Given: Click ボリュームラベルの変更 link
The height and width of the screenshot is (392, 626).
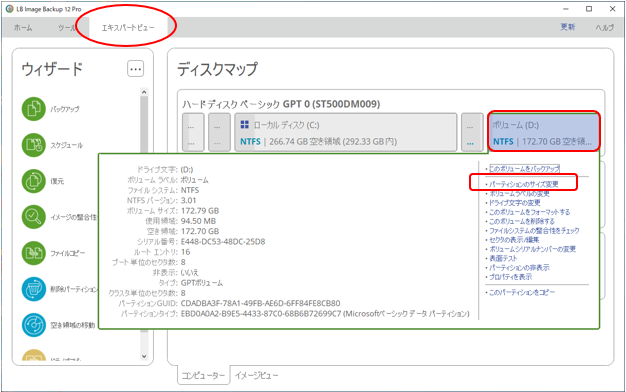Looking at the screenshot, I should 519,194.
